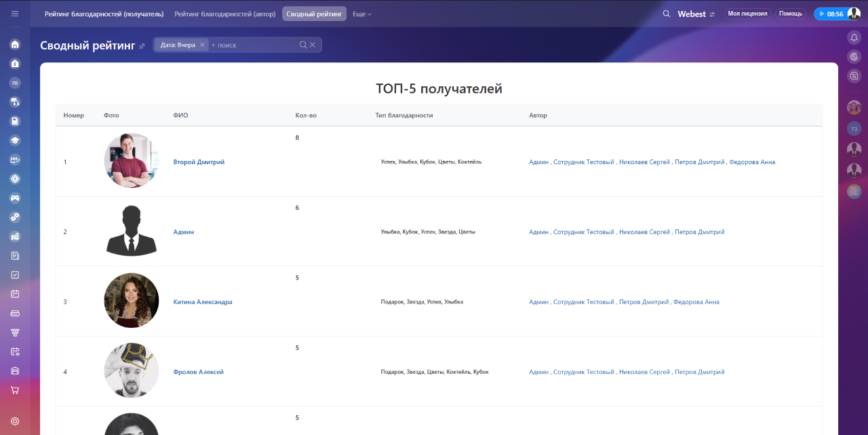Select the graduation cap icon in the sidebar

14,140
